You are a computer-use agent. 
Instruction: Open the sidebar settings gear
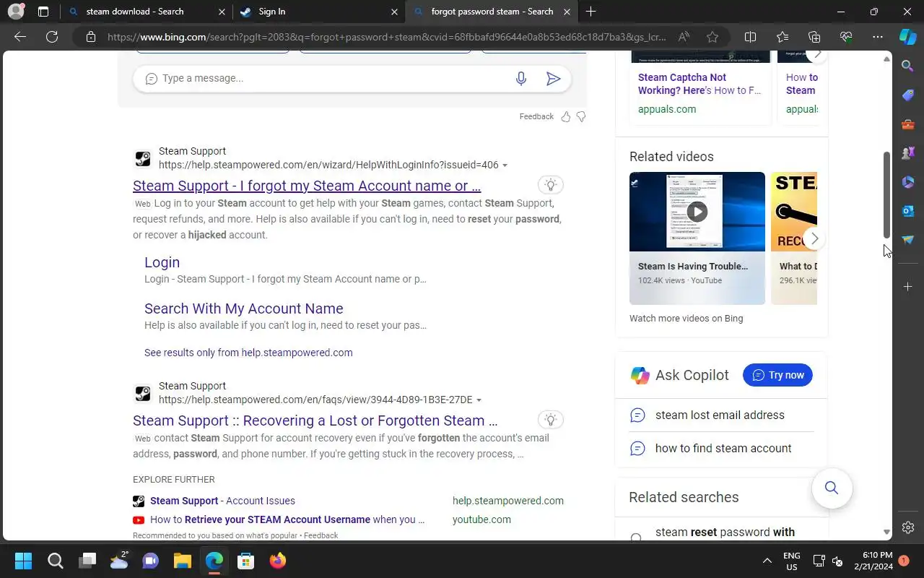coord(908,527)
